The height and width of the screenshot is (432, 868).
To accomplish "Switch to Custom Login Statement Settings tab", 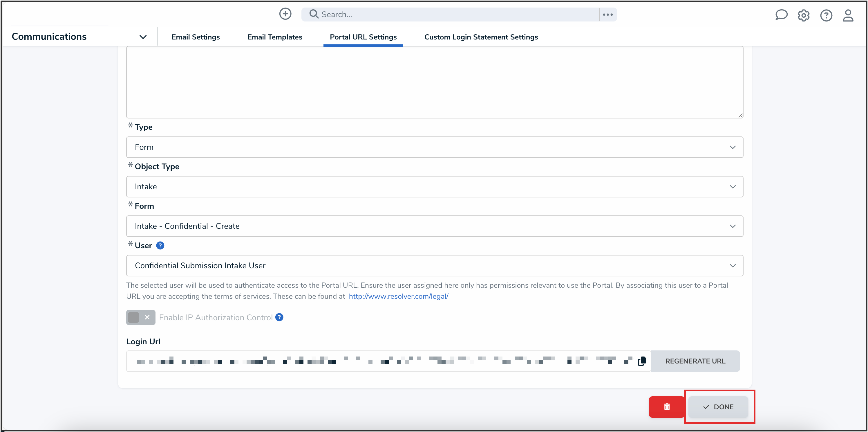I will [481, 37].
